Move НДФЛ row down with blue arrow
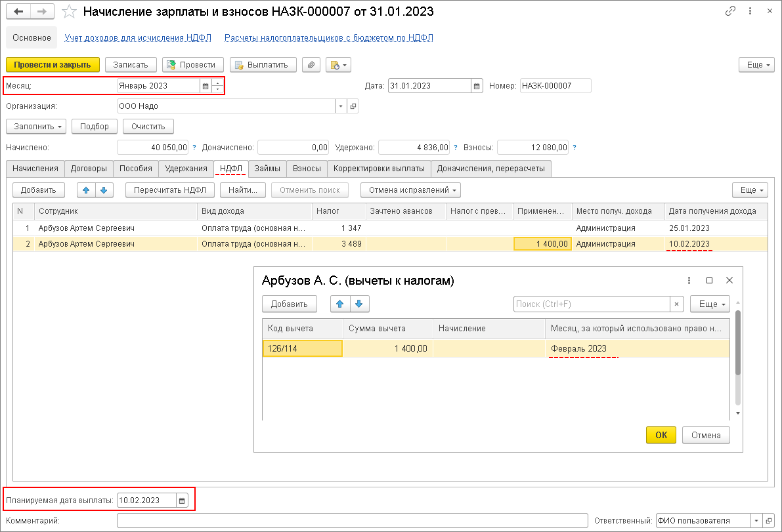The image size is (782, 532). click(x=104, y=190)
